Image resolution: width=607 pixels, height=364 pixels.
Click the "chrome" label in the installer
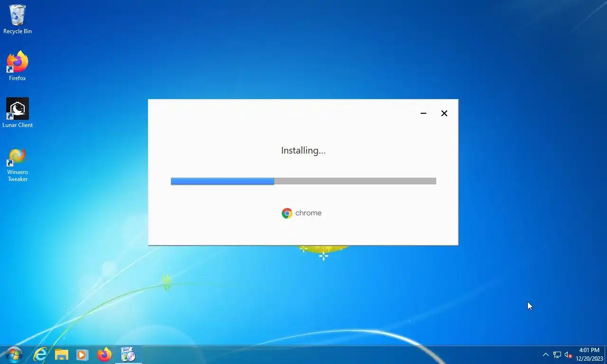(308, 213)
